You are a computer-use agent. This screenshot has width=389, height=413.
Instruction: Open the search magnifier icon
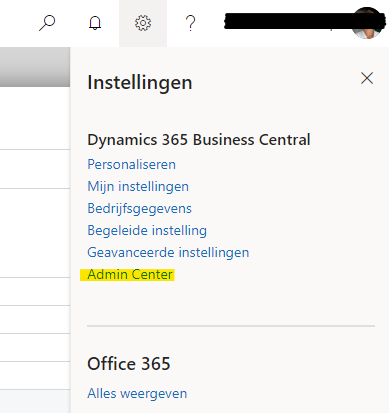pos(47,23)
